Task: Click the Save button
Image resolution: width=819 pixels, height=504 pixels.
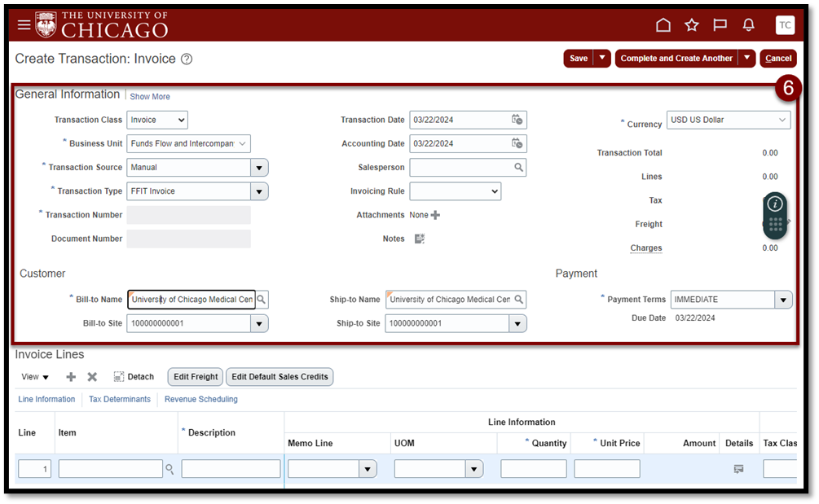Action: 579,58
